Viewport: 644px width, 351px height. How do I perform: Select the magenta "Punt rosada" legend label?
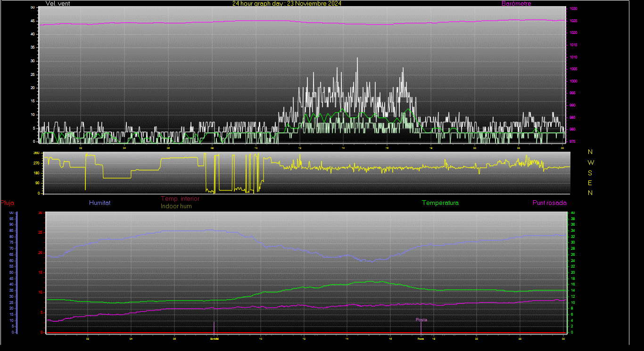tap(550, 203)
